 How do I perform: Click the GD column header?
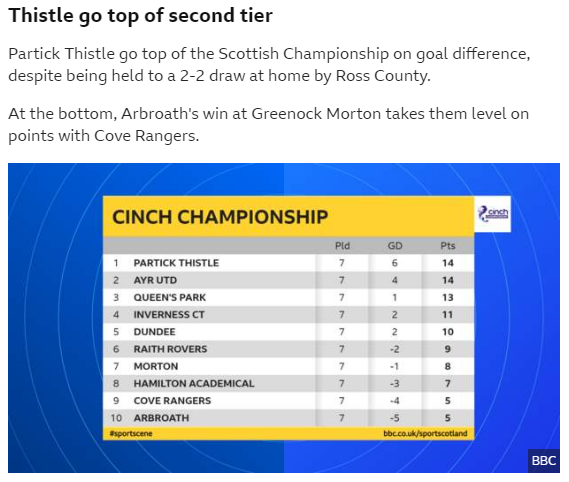coord(395,246)
